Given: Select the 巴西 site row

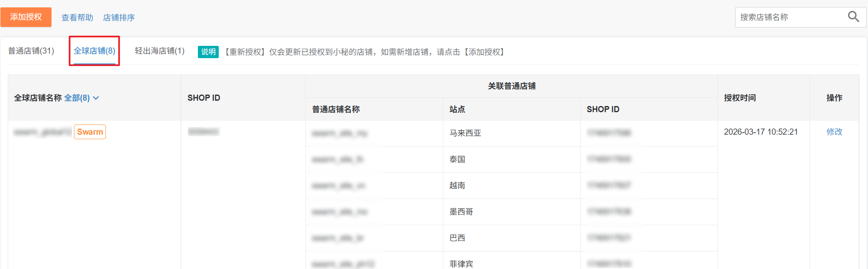Looking at the screenshot, I should [x=457, y=238].
